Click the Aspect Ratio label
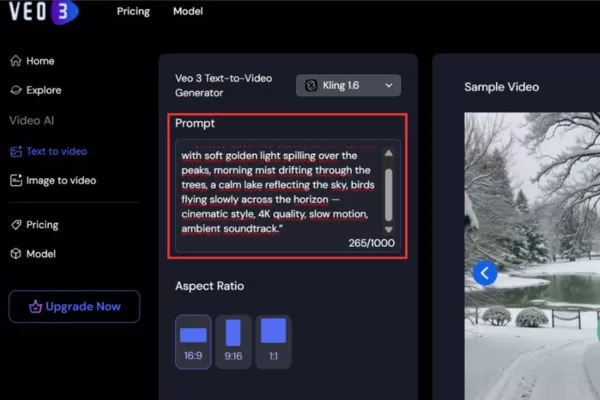The image size is (600, 400). click(x=210, y=286)
